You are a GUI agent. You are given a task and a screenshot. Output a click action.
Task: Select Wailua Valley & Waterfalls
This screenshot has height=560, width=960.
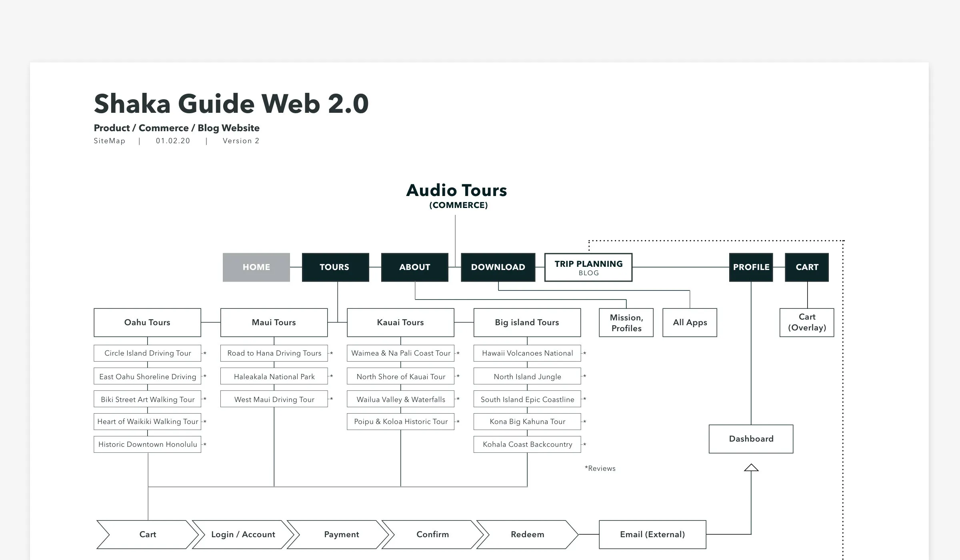(x=400, y=399)
